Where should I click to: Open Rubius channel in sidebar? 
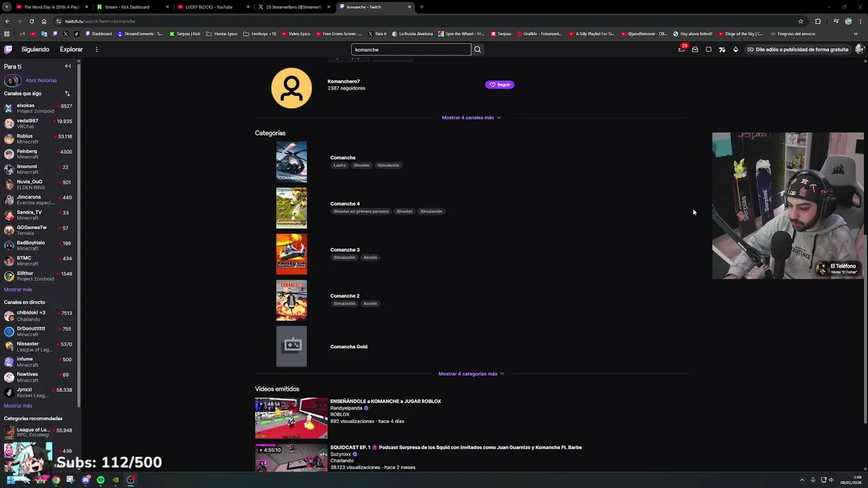pyautogui.click(x=39, y=138)
